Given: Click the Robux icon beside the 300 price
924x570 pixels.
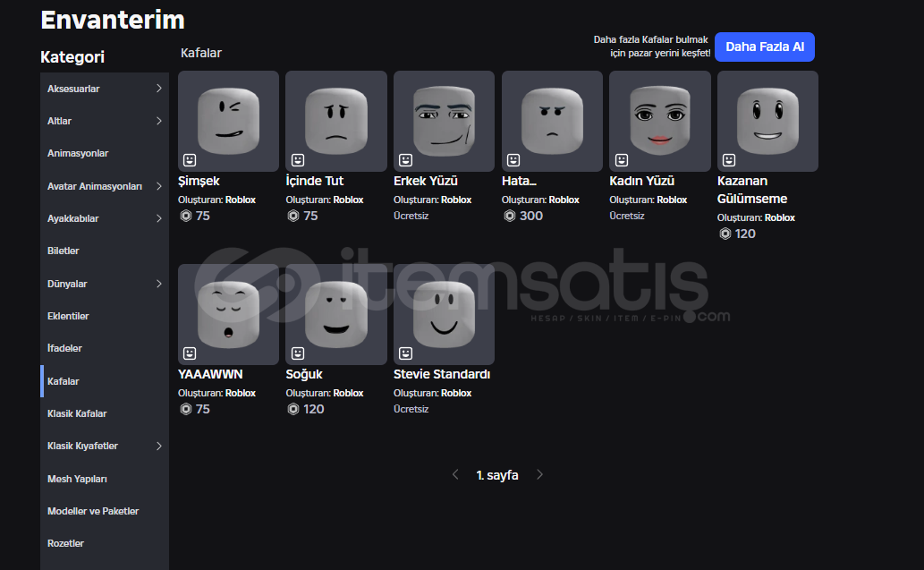Looking at the screenshot, I should tap(510, 216).
